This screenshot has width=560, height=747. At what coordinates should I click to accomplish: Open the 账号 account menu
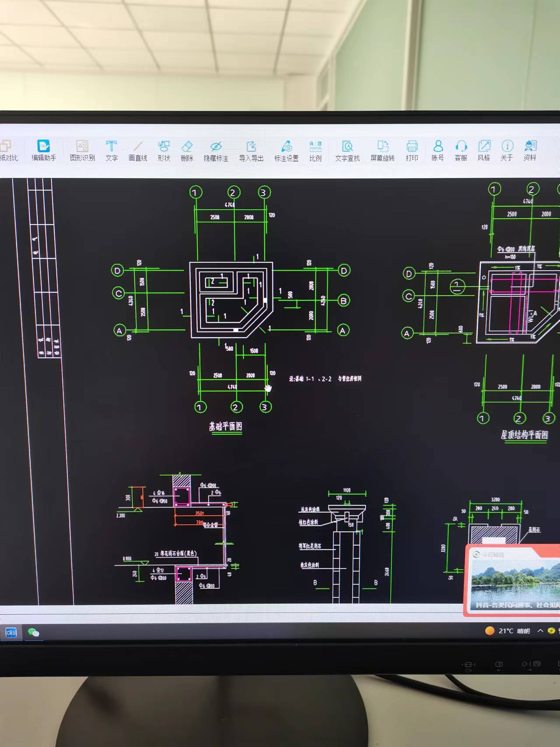point(437,150)
